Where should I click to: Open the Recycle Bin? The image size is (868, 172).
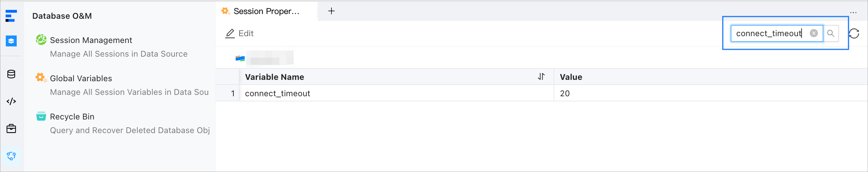pos(72,117)
